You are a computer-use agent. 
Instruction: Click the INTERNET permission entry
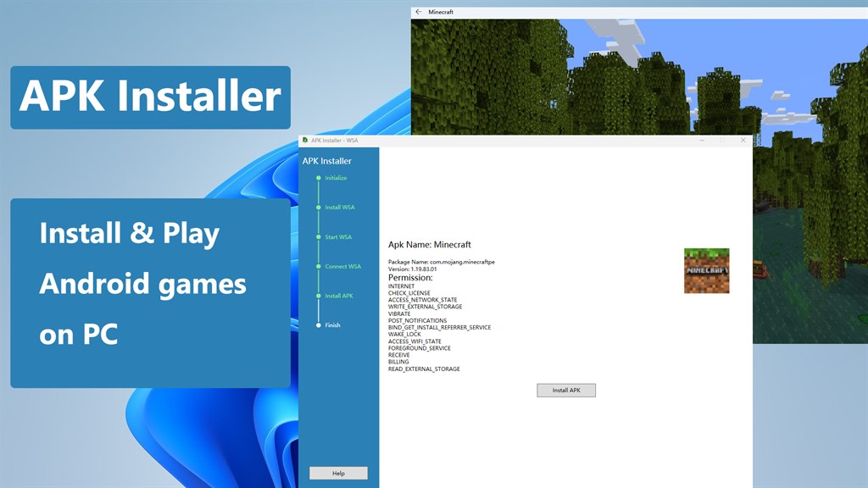pos(401,286)
